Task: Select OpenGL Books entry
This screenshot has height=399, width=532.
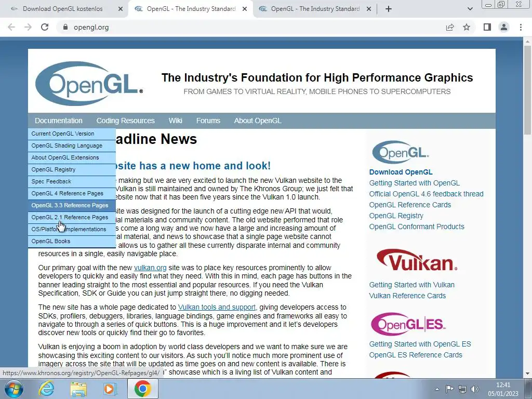Action: 72,241
